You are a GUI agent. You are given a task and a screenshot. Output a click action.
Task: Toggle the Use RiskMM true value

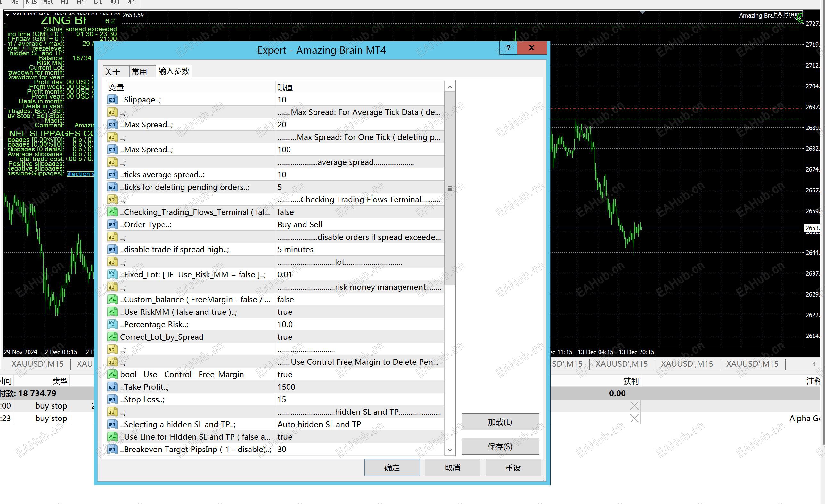[360, 312]
